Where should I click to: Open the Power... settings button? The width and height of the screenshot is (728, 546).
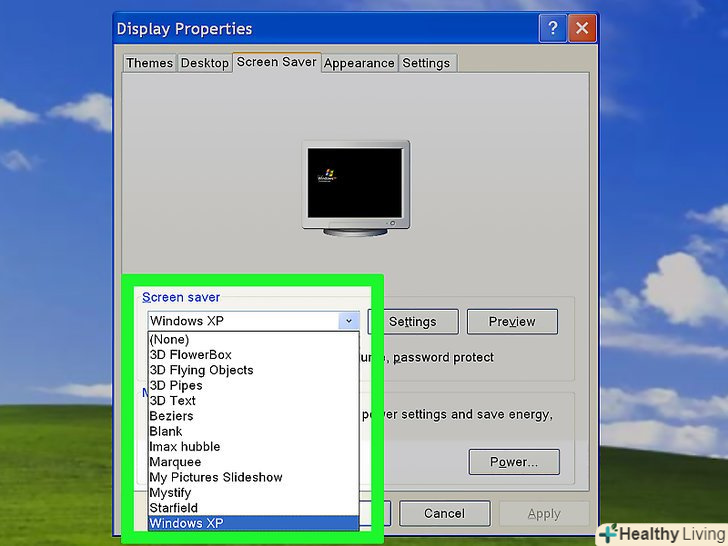coord(514,462)
